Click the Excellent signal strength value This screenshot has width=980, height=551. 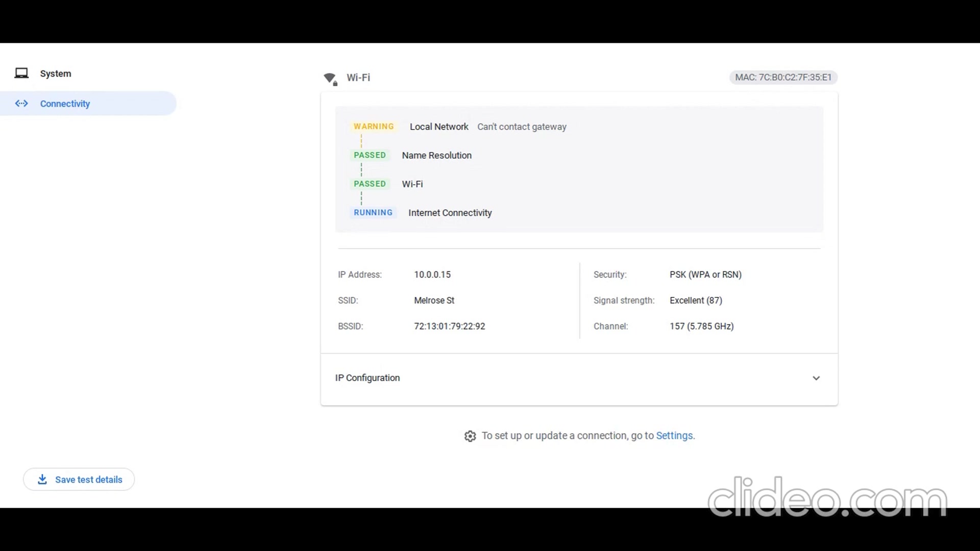696,300
